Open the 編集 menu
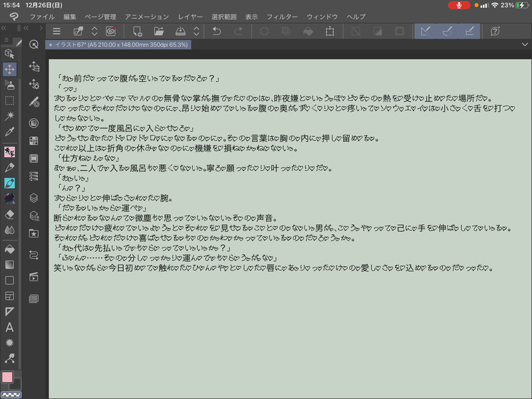 click(x=70, y=17)
